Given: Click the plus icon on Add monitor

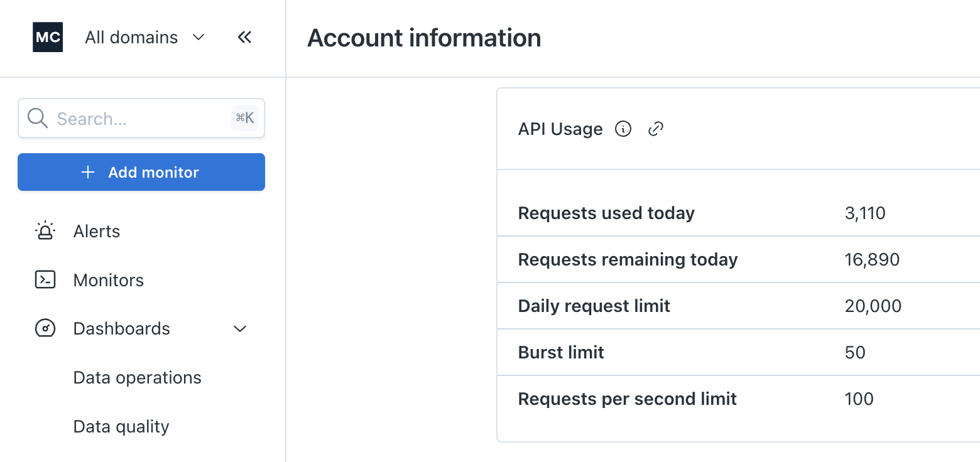Looking at the screenshot, I should 89,172.
